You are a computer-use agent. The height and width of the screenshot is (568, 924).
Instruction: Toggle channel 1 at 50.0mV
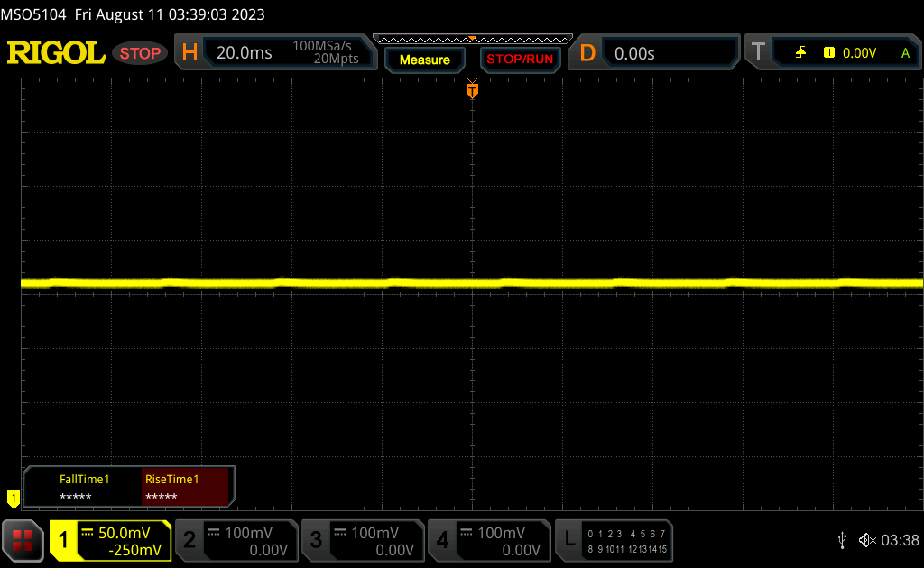pos(111,540)
